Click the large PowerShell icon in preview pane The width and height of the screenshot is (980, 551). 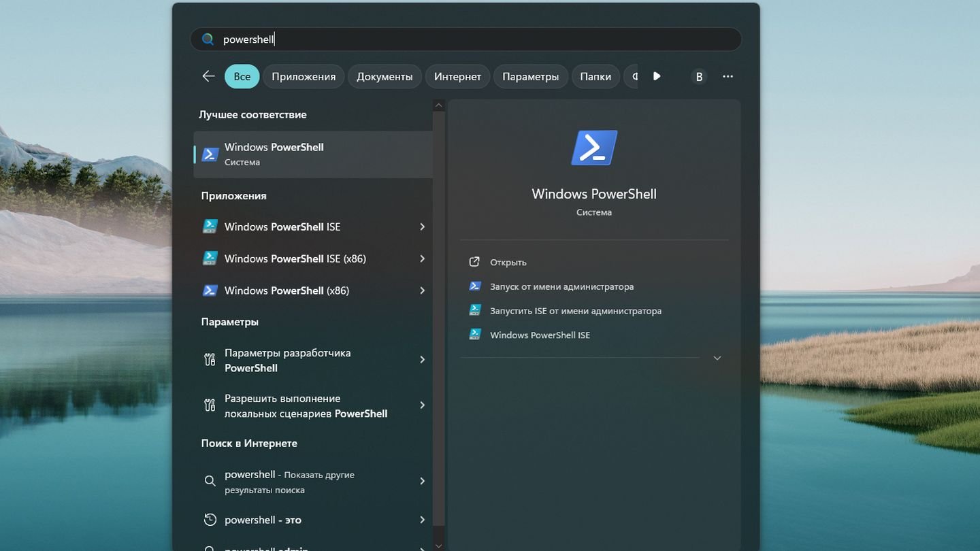click(594, 148)
